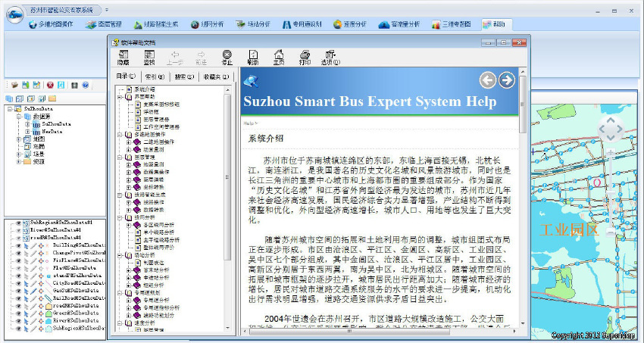The image size is (644, 343).
Task: Toggle visibility eye of SubRegion@SuZhouData#1 layer
Action: point(18,223)
